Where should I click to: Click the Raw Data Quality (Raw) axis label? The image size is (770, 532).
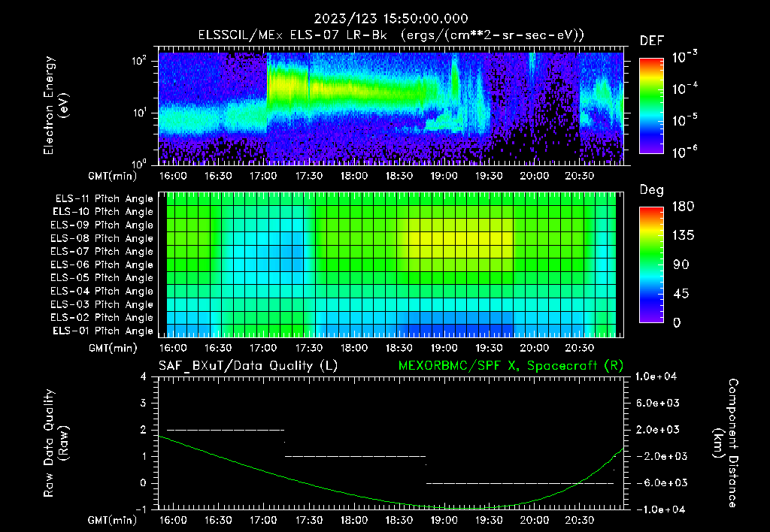click(x=56, y=443)
